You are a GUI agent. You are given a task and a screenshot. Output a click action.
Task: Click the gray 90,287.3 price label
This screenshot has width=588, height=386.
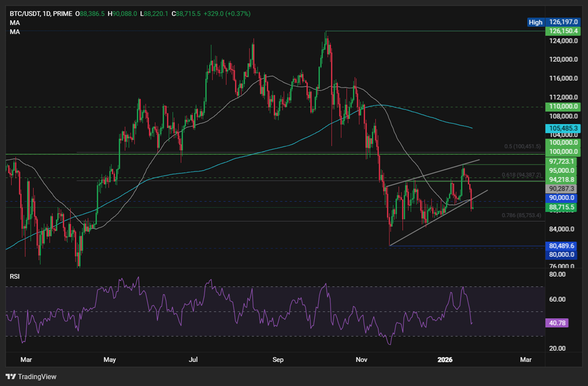[562, 188]
